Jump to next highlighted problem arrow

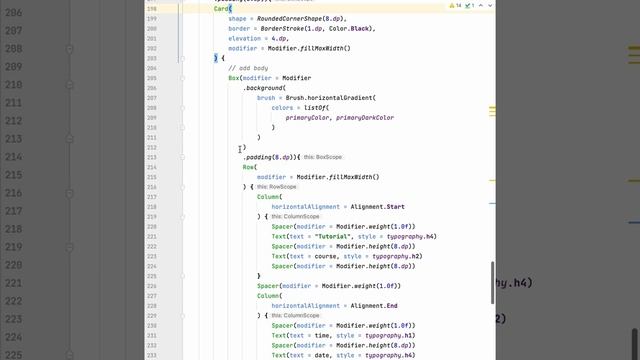[x=490, y=6]
